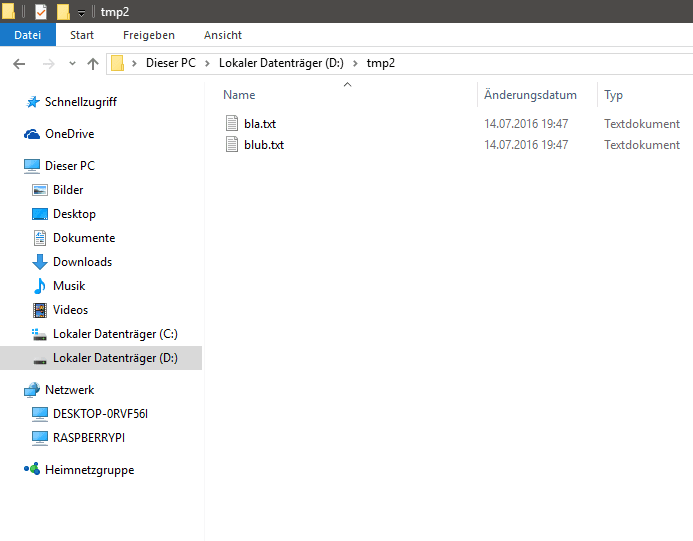Open Netzwerk in navigation pane
This screenshot has height=541, width=693.
tap(69, 390)
